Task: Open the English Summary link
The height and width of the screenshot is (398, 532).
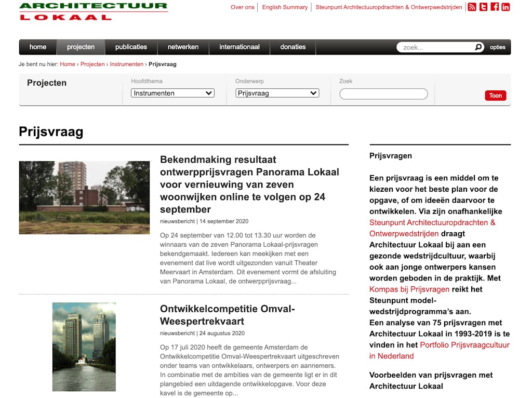Action: pos(285,7)
